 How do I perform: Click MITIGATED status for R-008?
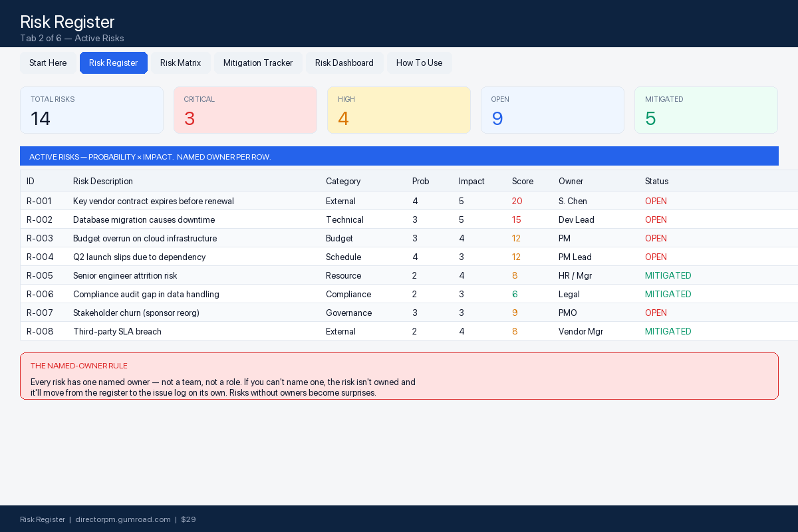pos(668,331)
